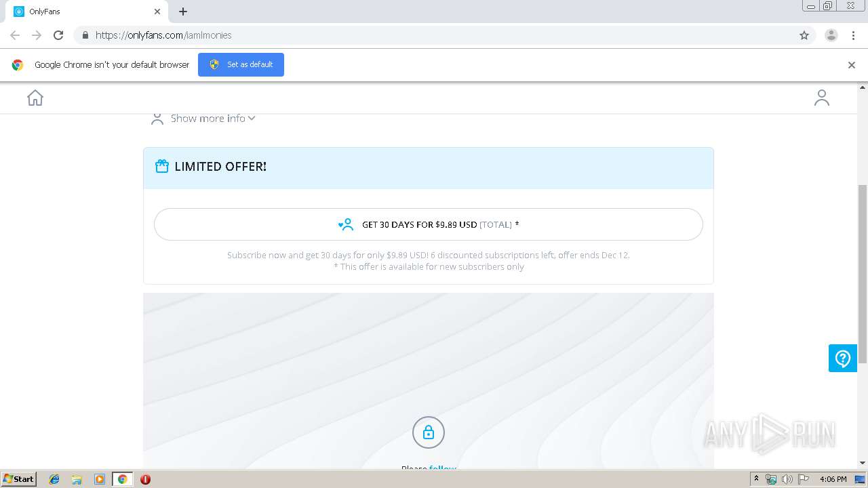
Task: Click the Chrome logo in the notification bar
Action: (x=18, y=65)
